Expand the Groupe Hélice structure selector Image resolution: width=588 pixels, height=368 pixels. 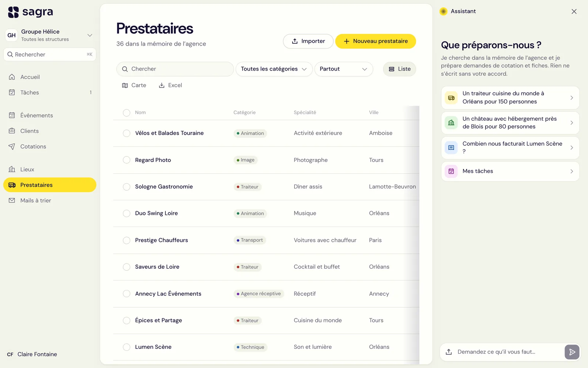[50, 35]
